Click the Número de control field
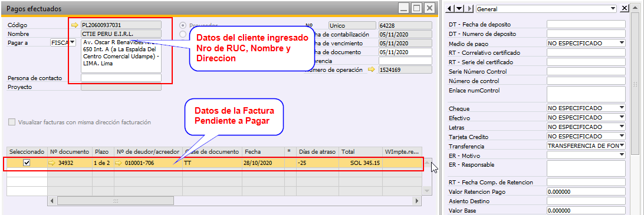 click(586, 81)
